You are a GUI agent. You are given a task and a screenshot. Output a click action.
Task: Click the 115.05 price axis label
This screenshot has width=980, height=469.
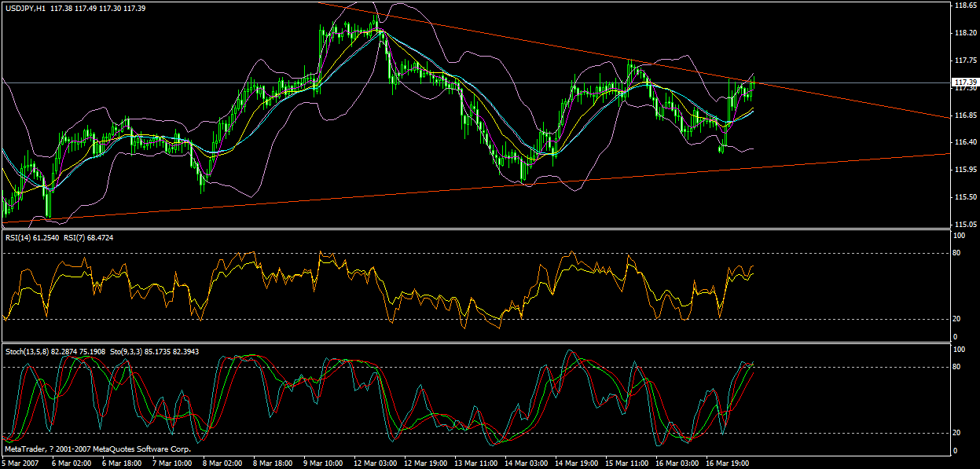(965, 225)
